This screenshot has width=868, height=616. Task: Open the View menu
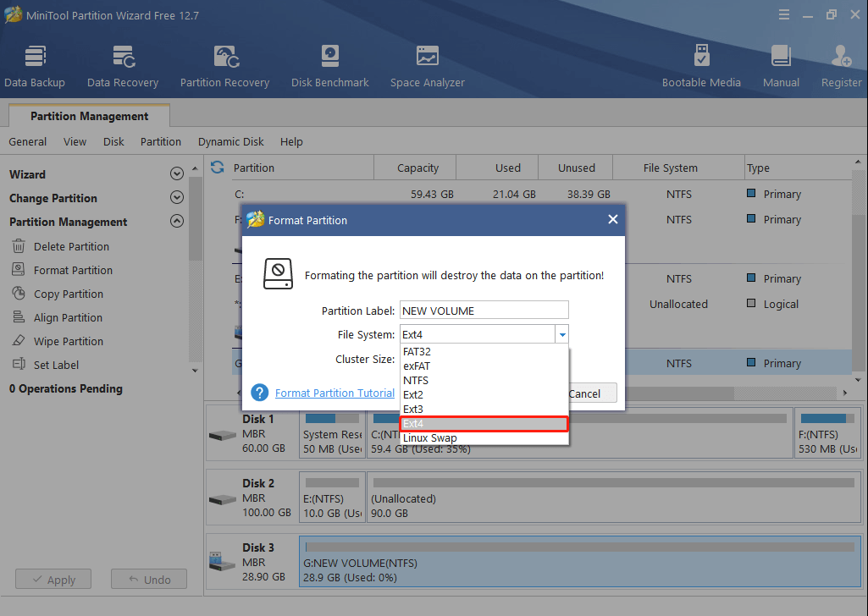coord(75,141)
